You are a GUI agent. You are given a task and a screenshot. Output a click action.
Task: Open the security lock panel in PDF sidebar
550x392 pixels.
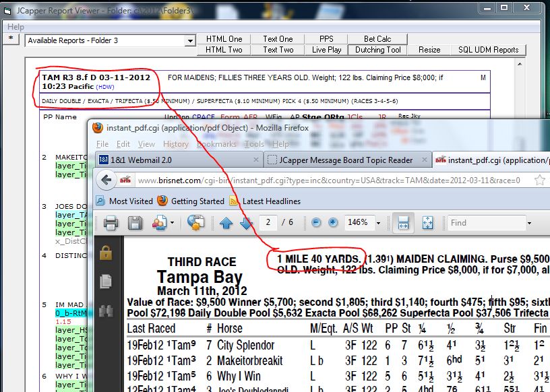(x=106, y=253)
